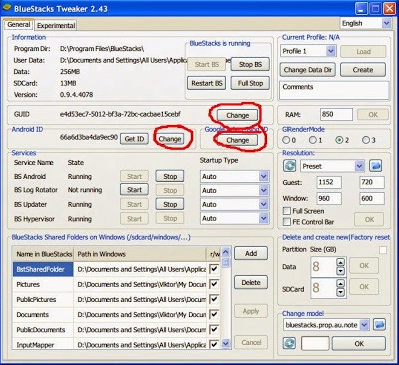Select GlRenderMode option 0
Viewport: 399px width, 365px height.
[x=286, y=140]
